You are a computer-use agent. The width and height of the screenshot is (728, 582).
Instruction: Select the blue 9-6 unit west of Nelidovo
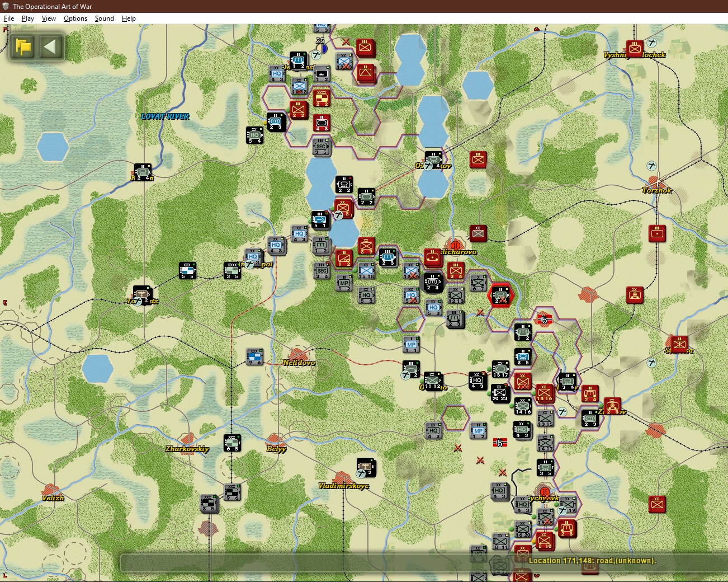tap(254, 356)
